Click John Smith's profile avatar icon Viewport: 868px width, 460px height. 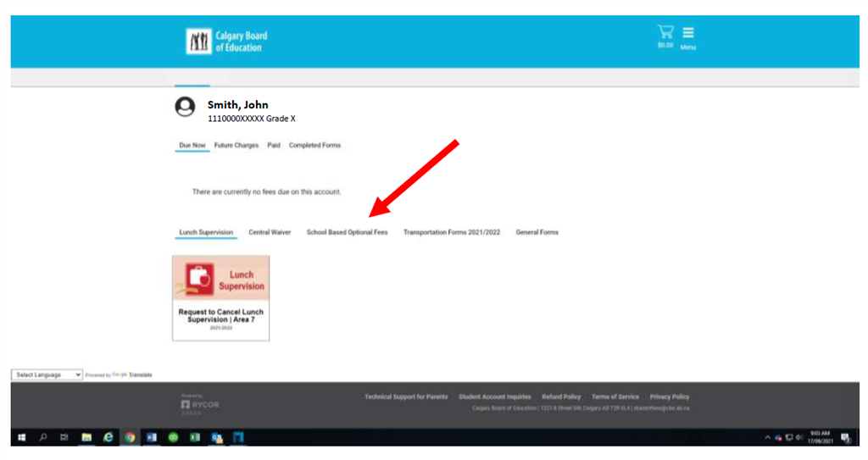[184, 108]
